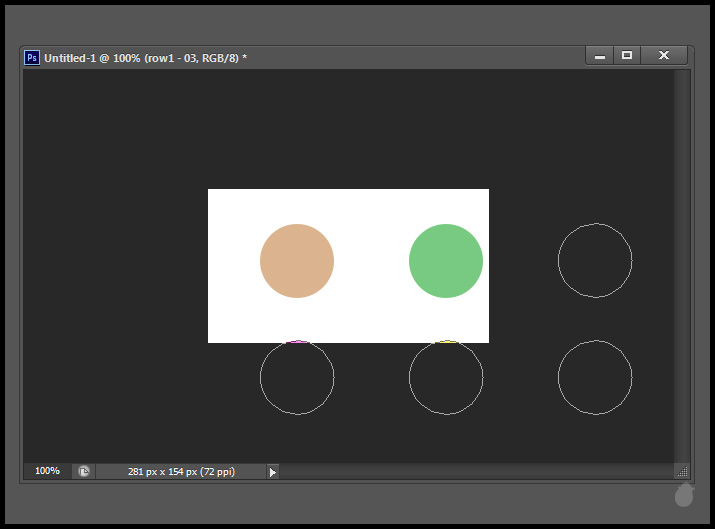This screenshot has width=715, height=529.
Task: Click the 100% zoom level field
Action: pyautogui.click(x=47, y=471)
